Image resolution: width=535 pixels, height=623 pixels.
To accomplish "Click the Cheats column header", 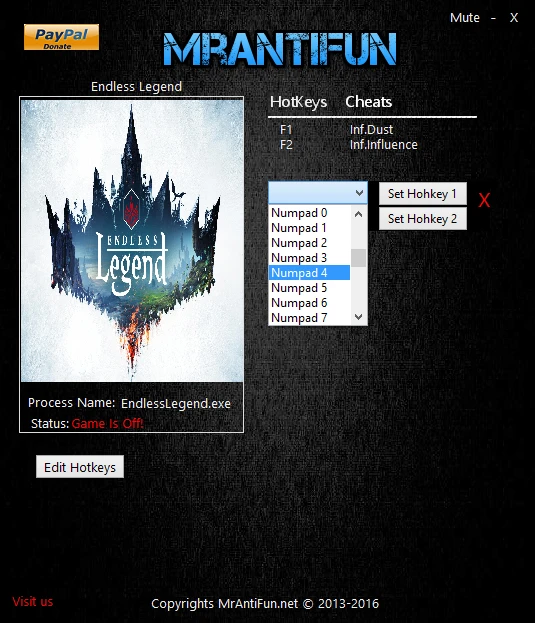I will 369,102.
